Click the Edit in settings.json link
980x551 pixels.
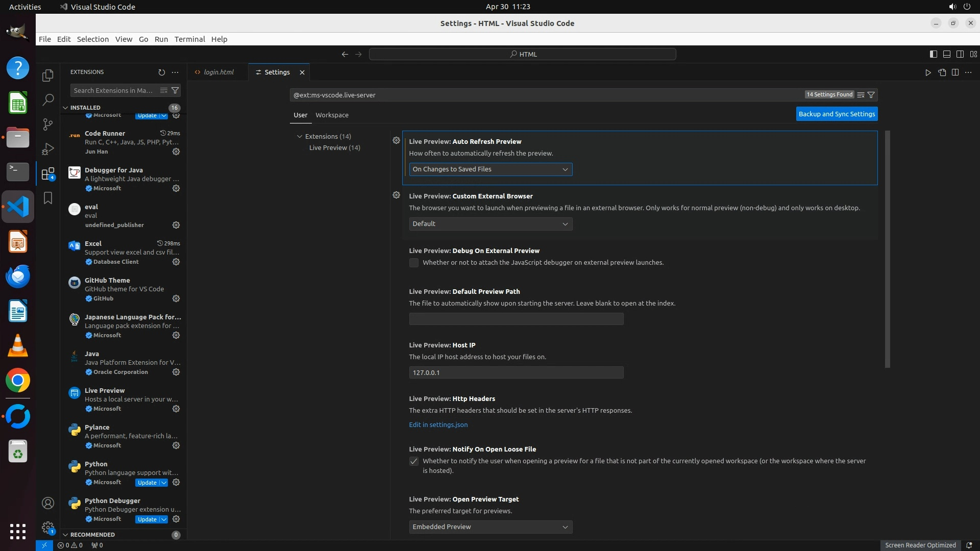click(438, 425)
